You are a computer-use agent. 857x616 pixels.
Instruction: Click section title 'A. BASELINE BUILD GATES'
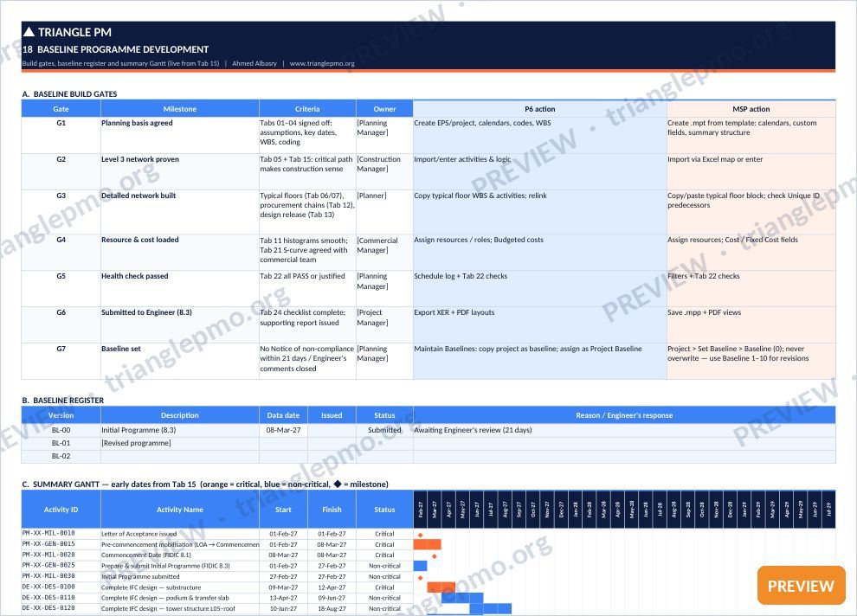point(69,94)
